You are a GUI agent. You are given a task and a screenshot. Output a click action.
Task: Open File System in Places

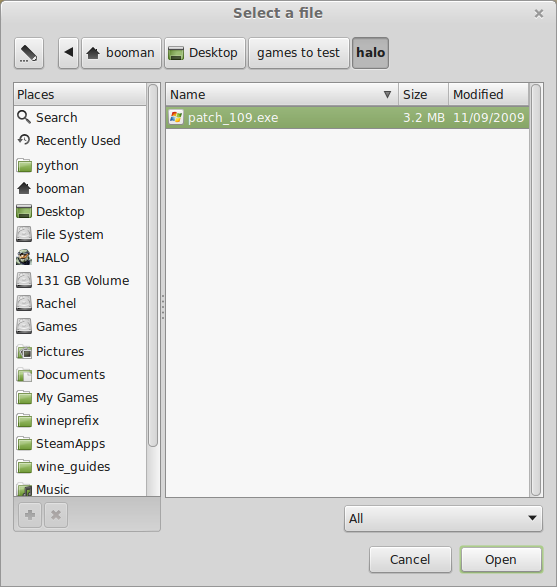(x=80, y=234)
